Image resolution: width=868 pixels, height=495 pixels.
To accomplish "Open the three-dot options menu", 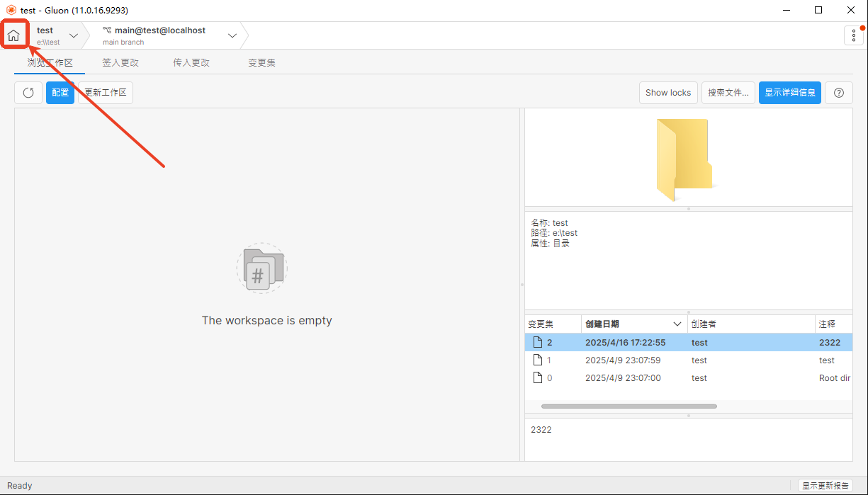I will [853, 35].
